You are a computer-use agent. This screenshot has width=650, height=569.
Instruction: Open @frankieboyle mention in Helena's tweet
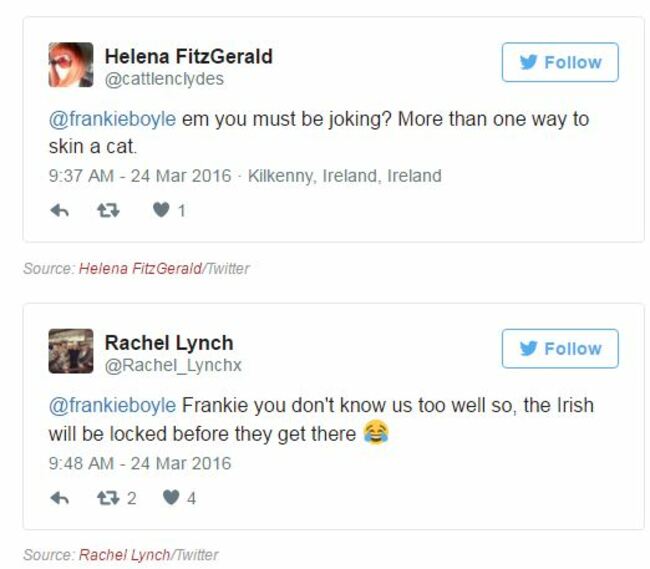pos(112,120)
